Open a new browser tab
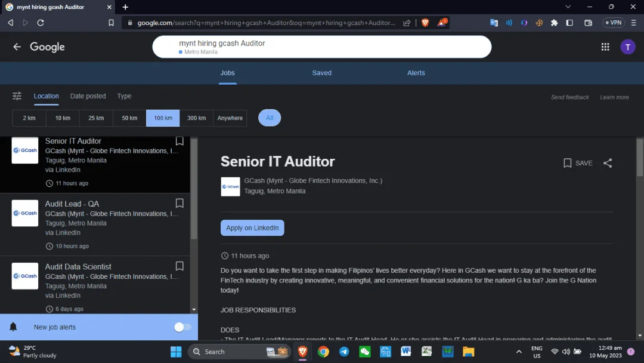This screenshot has height=363, width=644. (x=125, y=7)
